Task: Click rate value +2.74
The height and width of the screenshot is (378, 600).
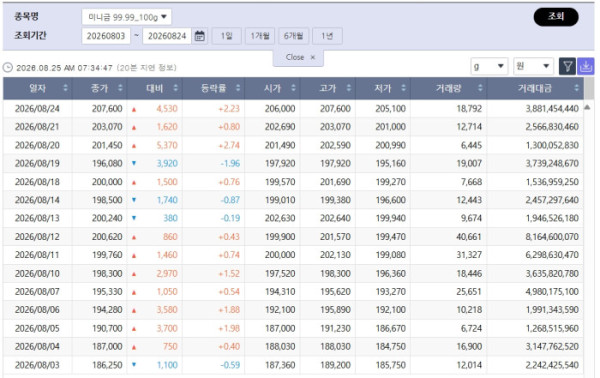Action: coord(229,145)
